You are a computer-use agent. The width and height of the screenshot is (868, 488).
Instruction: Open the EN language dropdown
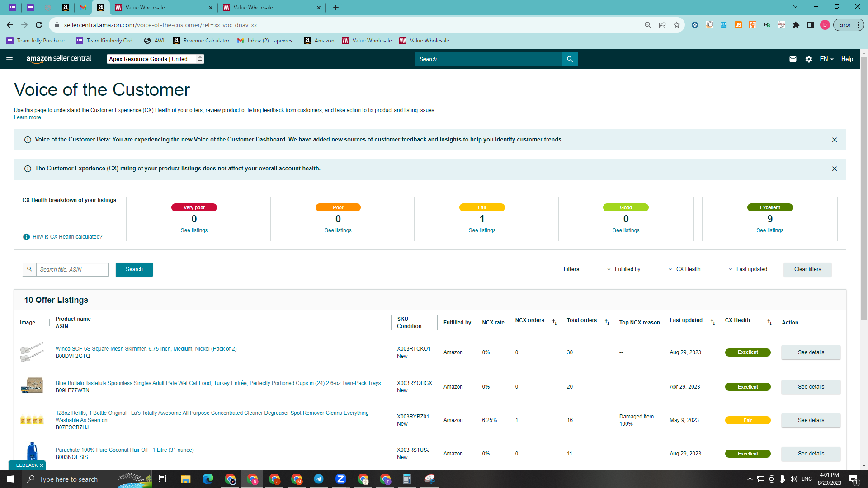click(826, 59)
